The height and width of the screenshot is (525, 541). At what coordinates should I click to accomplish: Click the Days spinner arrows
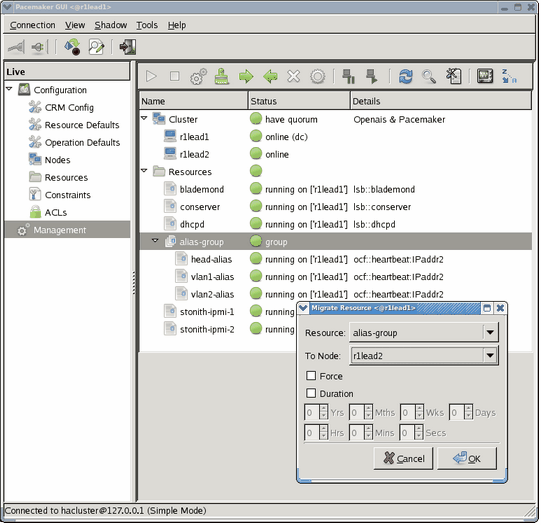pyautogui.click(x=468, y=413)
